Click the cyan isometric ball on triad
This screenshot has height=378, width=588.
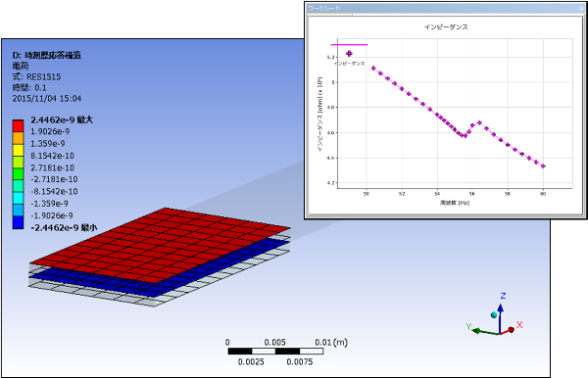(494, 314)
